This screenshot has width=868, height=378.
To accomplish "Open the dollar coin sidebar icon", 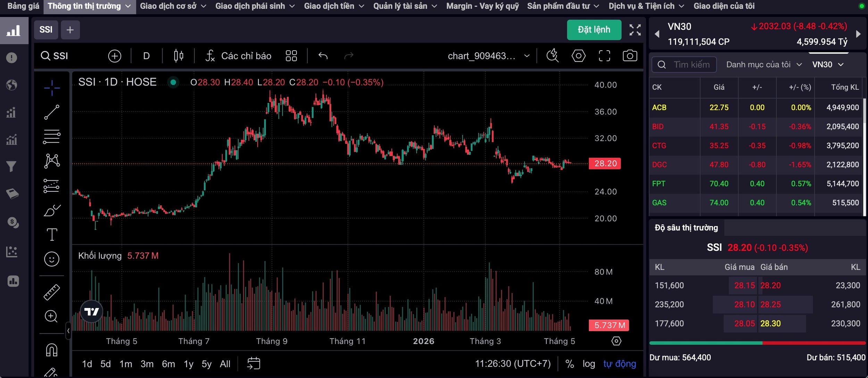I will pos(13,222).
